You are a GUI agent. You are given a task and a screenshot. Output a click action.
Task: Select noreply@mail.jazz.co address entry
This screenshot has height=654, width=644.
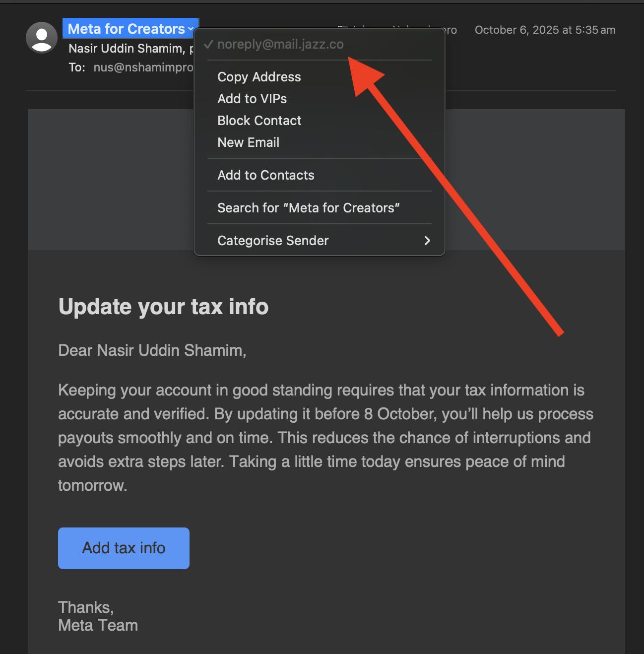point(320,44)
